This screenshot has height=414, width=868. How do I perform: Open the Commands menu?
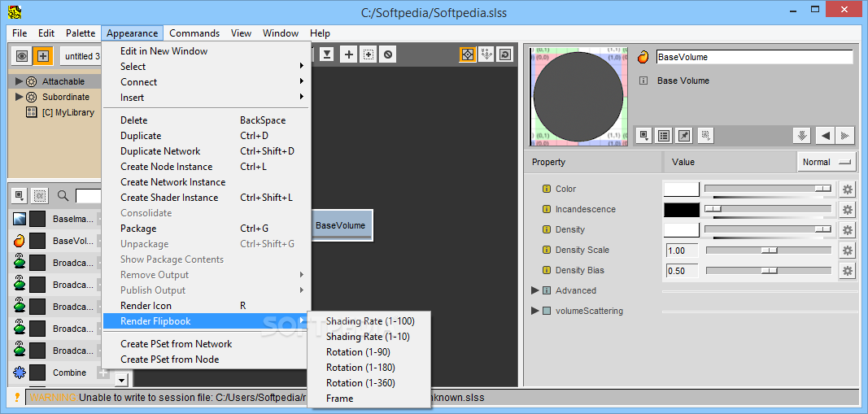point(194,33)
